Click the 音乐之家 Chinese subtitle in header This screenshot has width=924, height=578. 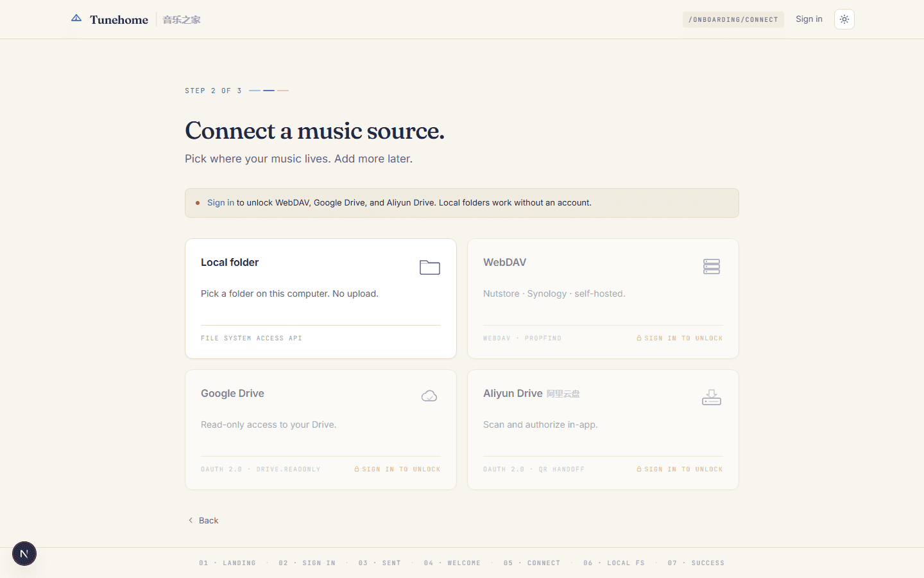pos(182,20)
